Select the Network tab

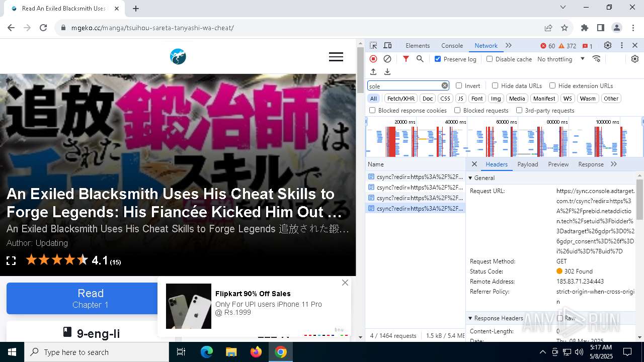coord(486,45)
